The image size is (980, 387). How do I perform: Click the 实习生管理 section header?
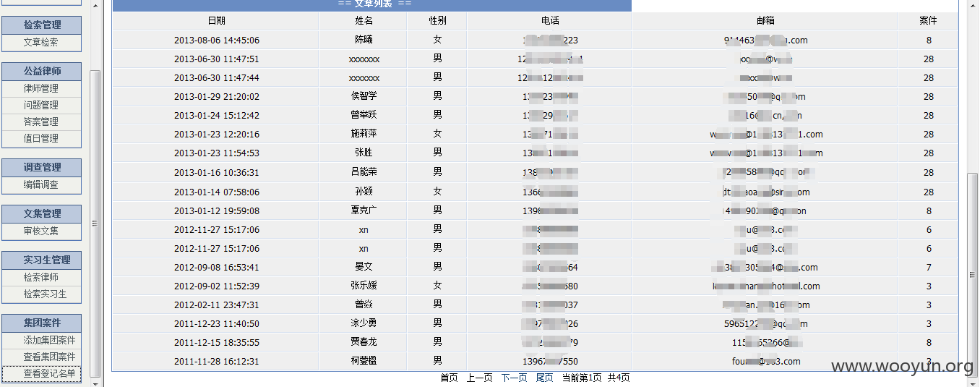pyautogui.click(x=41, y=260)
